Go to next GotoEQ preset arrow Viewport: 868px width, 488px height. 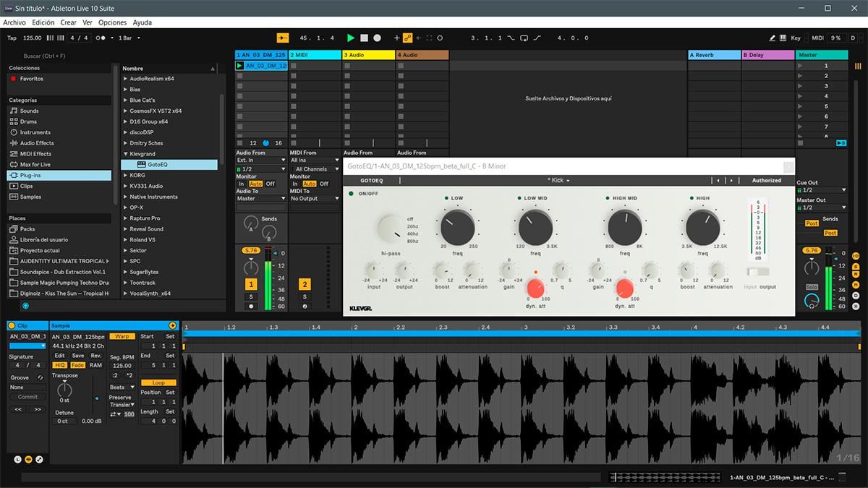731,180
